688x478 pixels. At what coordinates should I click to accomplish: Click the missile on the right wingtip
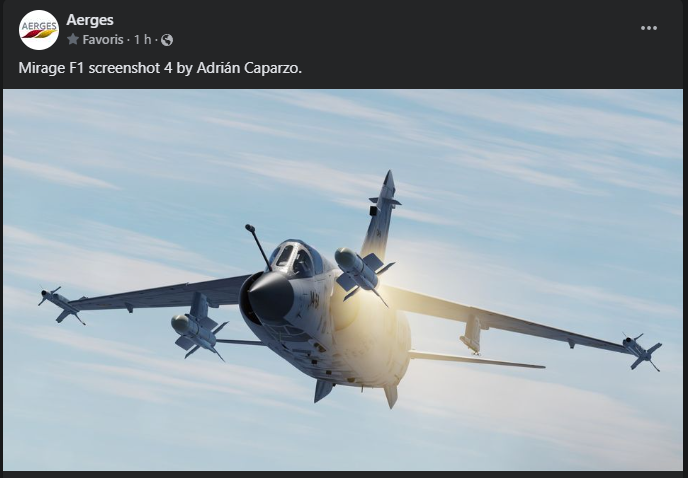642,352
